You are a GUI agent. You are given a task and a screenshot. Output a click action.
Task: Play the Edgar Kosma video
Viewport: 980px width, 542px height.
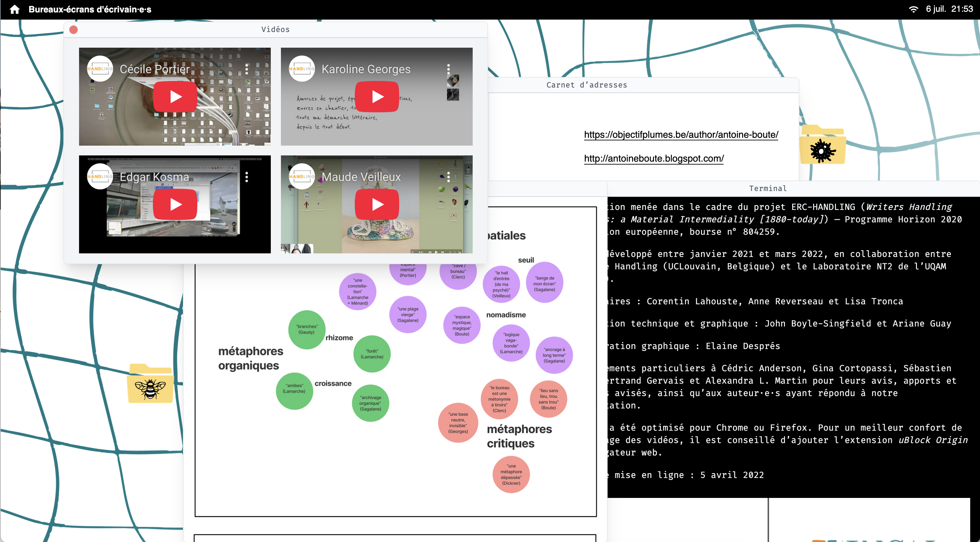175,204
